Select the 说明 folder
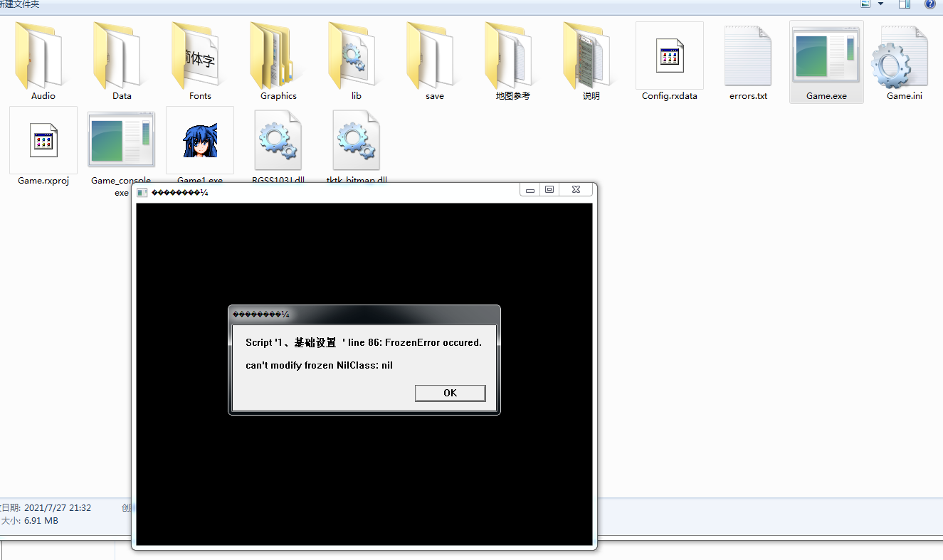The width and height of the screenshot is (943, 560). tap(591, 62)
